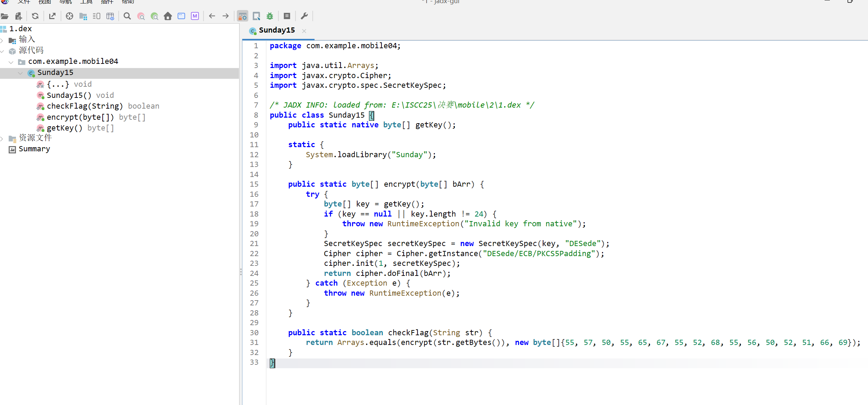Image resolution: width=868 pixels, height=405 pixels.
Task: Open the 导航 menu
Action: [x=65, y=2]
